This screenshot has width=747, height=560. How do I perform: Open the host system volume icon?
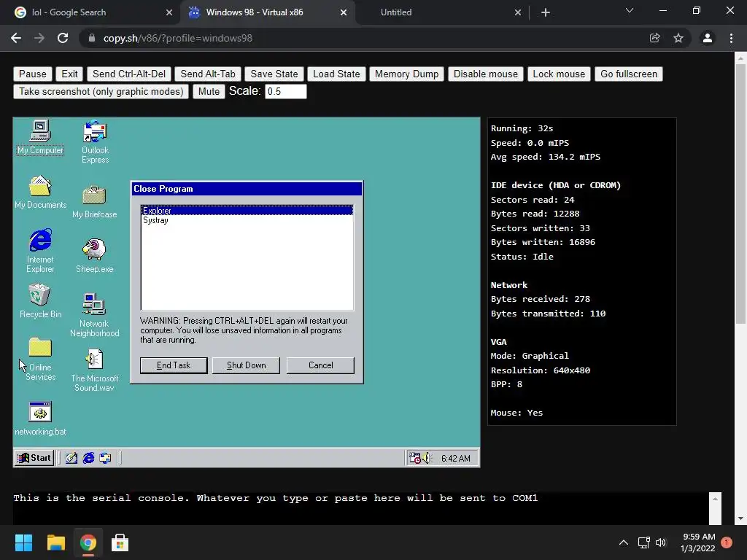(x=661, y=542)
